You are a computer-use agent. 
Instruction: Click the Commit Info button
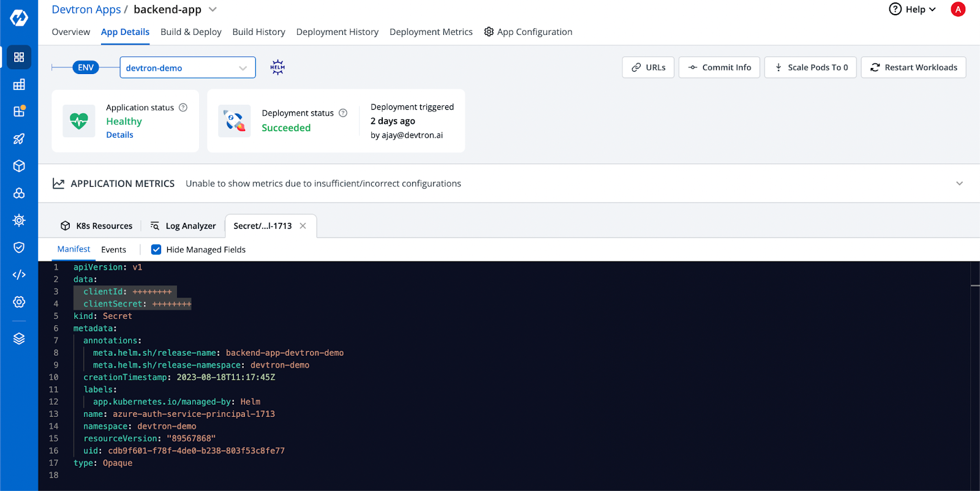click(x=719, y=67)
